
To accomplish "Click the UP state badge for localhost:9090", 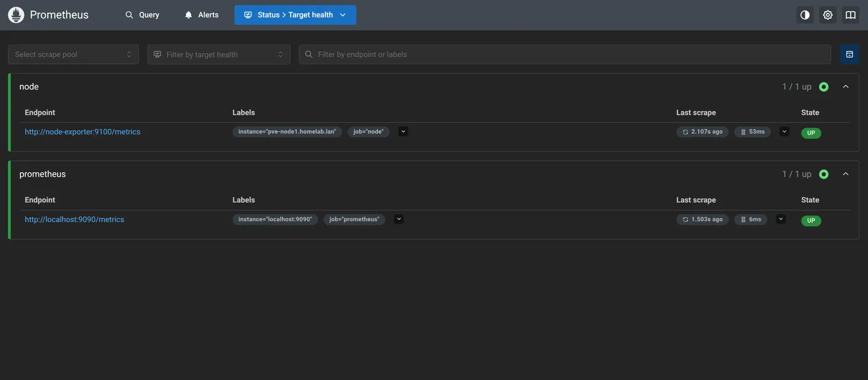I will coord(811,221).
